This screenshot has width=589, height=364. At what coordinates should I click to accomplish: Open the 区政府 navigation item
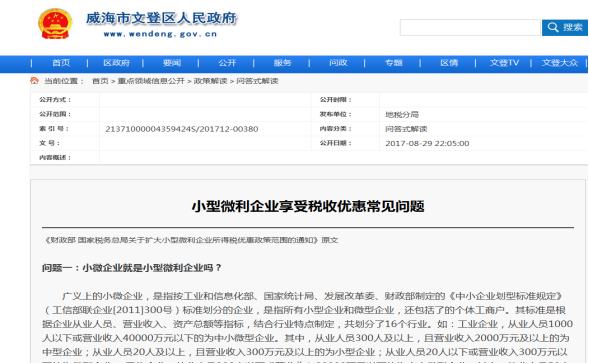point(116,63)
